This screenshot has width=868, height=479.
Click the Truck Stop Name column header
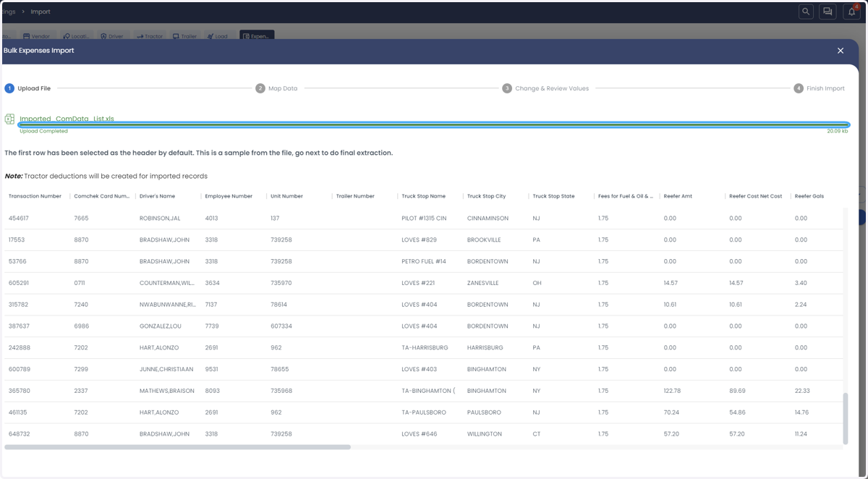point(423,196)
